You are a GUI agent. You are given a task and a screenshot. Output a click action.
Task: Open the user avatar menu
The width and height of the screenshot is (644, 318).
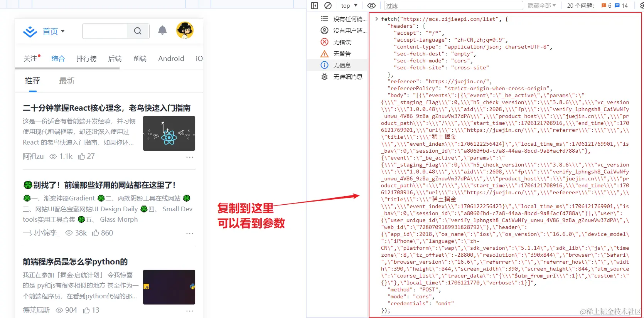tap(185, 30)
